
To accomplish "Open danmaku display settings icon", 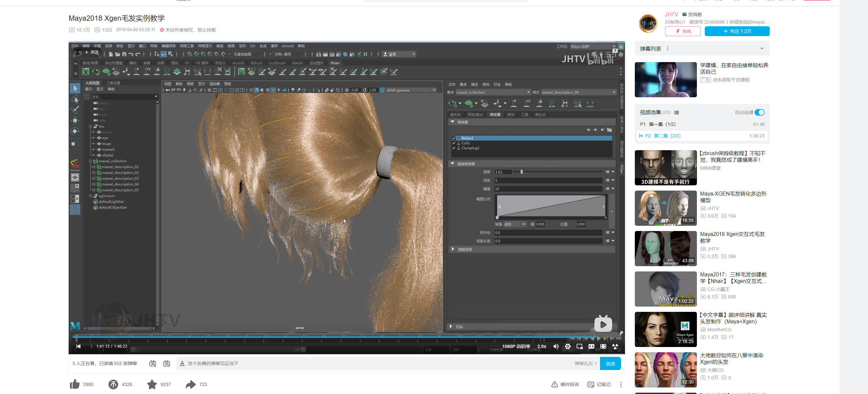I will pos(167,363).
